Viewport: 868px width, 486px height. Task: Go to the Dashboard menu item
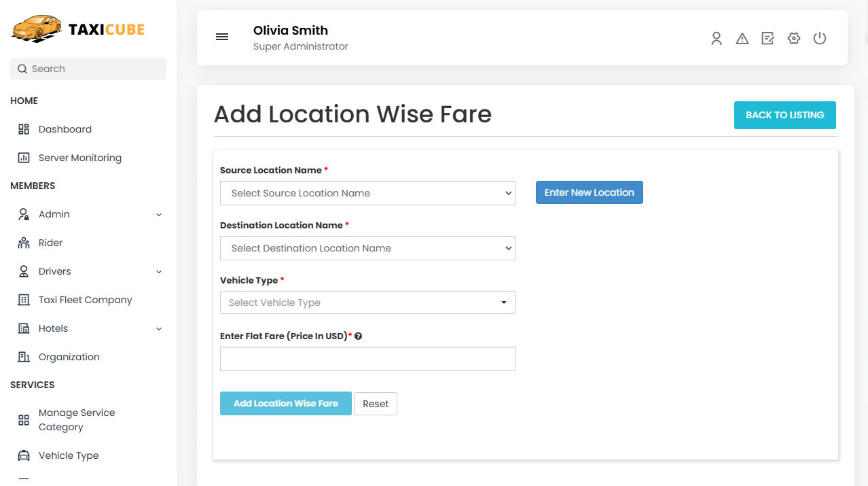65,129
